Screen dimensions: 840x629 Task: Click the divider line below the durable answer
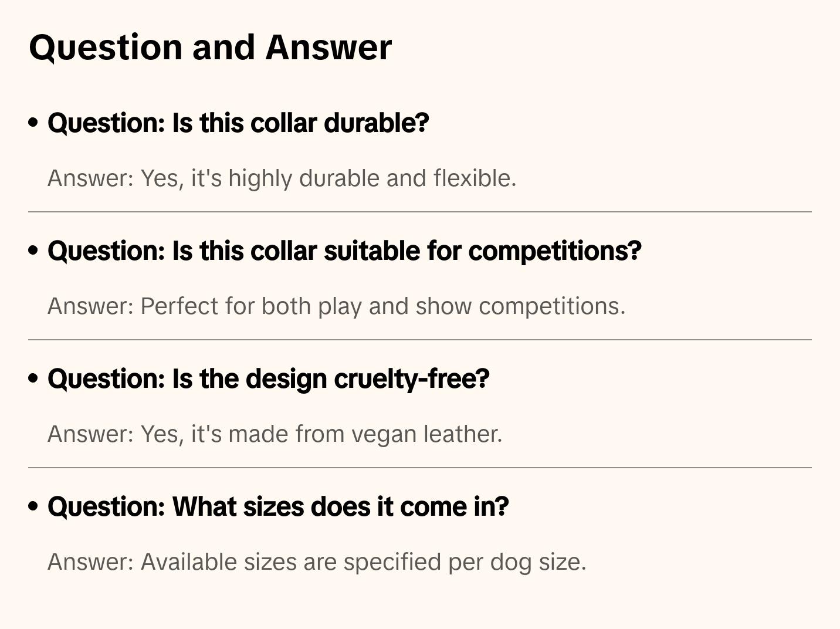[420, 212]
